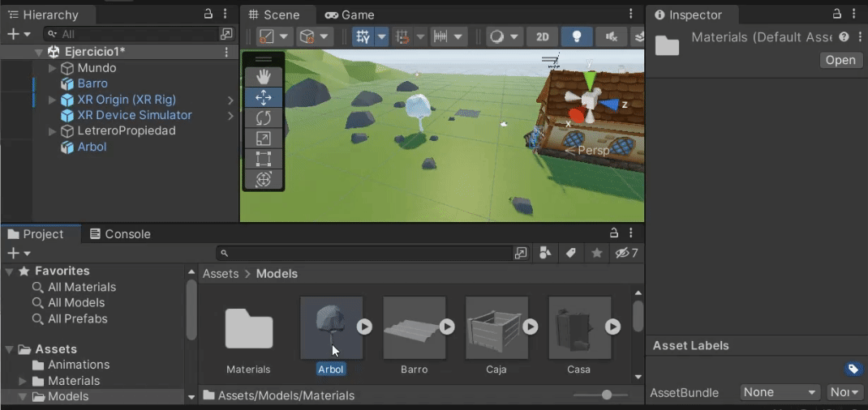Open Ejercicio1 scene options menu
The image size is (868, 410).
click(x=226, y=53)
